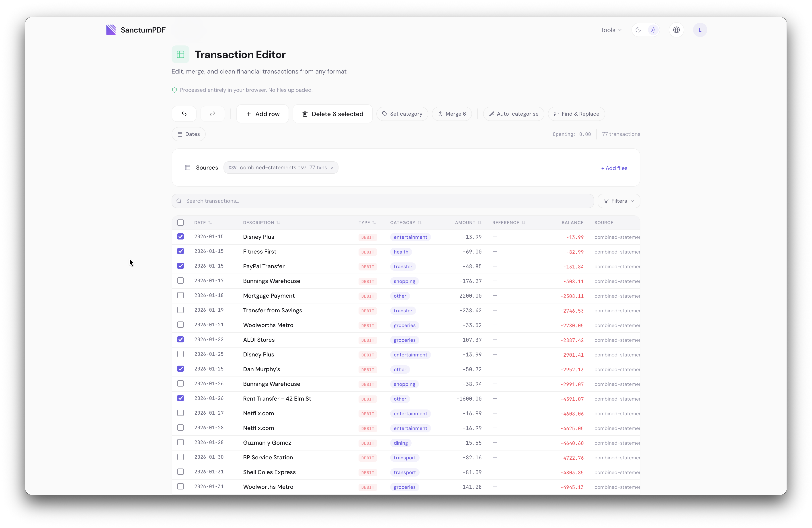The image size is (812, 528).
Task: Open the Dates tool
Action: (x=188, y=134)
